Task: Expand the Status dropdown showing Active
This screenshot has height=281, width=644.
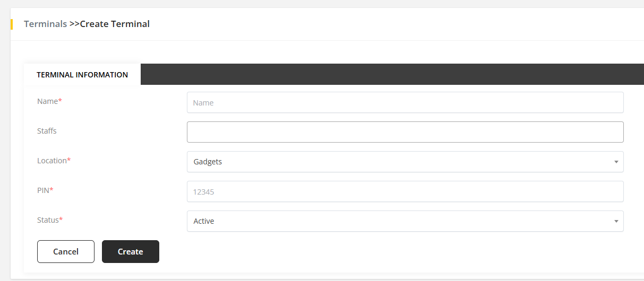Action: pyautogui.click(x=398, y=221)
